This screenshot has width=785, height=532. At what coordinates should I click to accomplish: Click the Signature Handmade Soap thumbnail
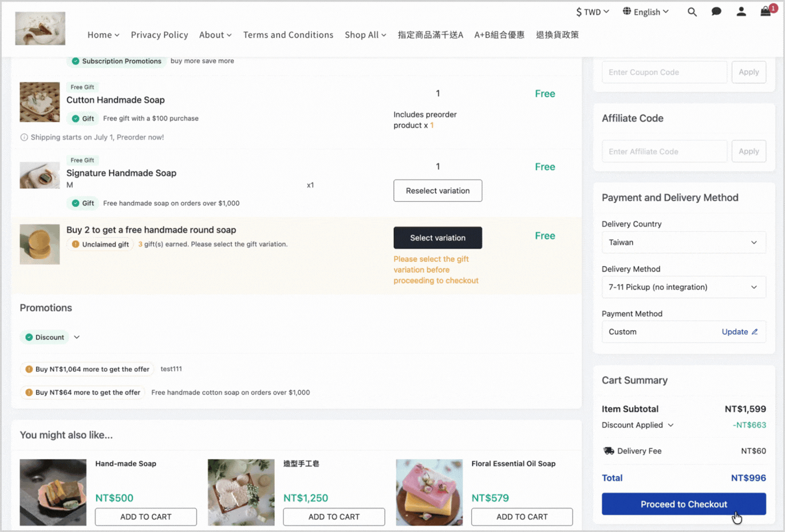click(x=40, y=175)
